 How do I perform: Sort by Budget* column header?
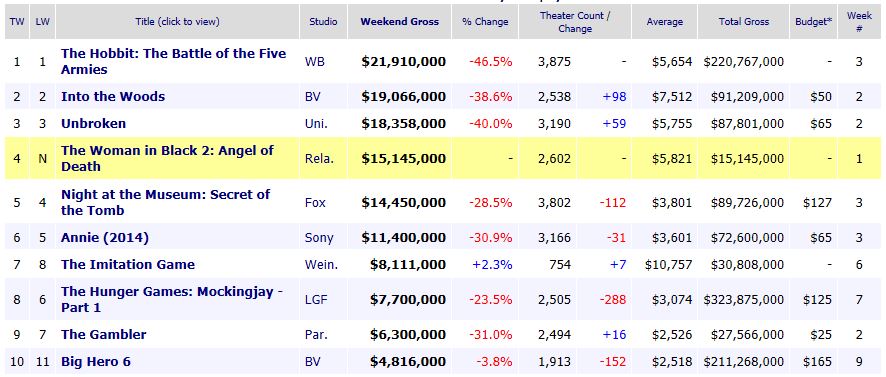click(x=814, y=22)
